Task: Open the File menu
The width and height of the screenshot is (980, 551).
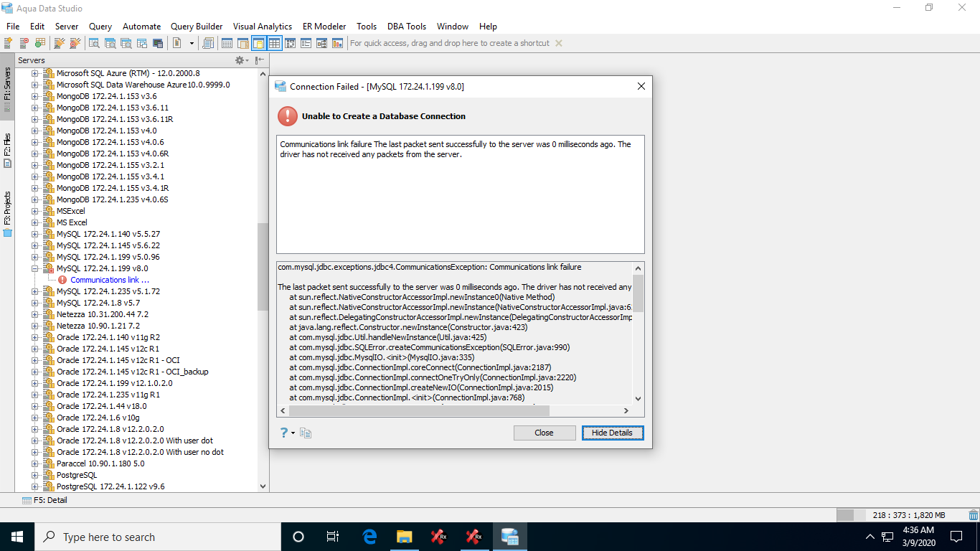Action: click(x=13, y=27)
